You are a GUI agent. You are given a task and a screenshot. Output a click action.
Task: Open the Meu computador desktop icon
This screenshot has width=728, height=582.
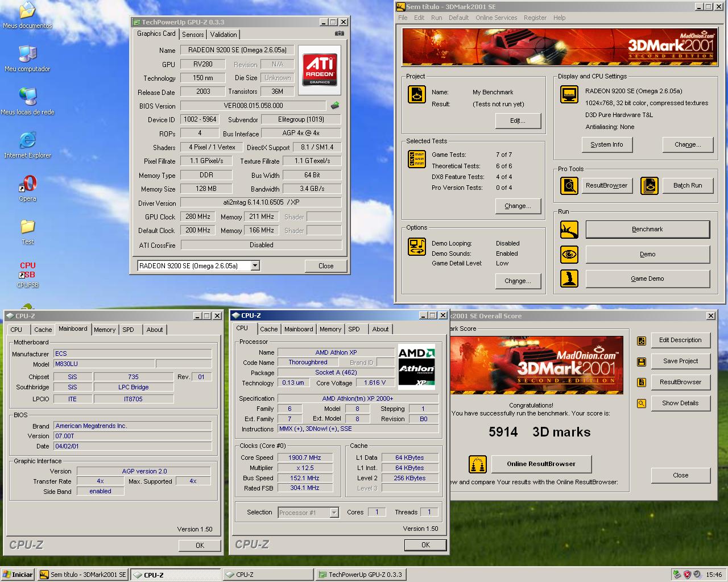[27, 59]
